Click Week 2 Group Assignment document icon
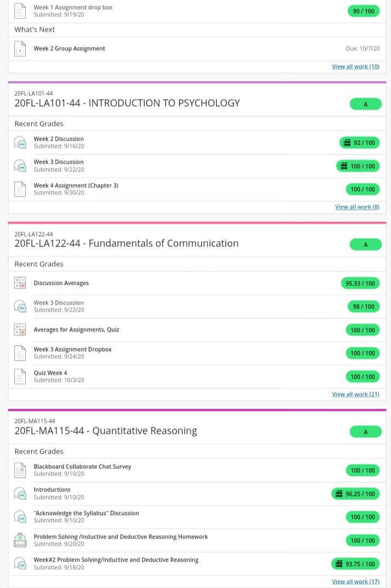Viewport: 391px width, 588px height. pos(20,49)
